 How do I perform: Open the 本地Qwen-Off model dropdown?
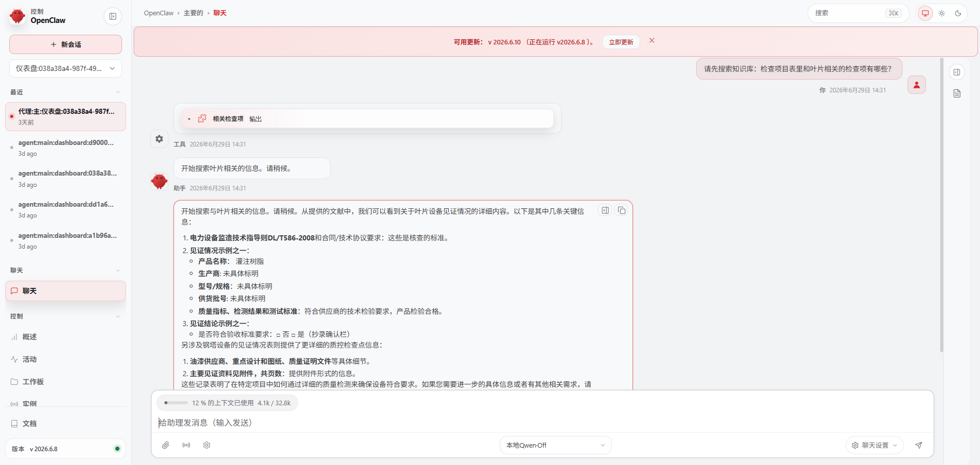pos(555,445)
